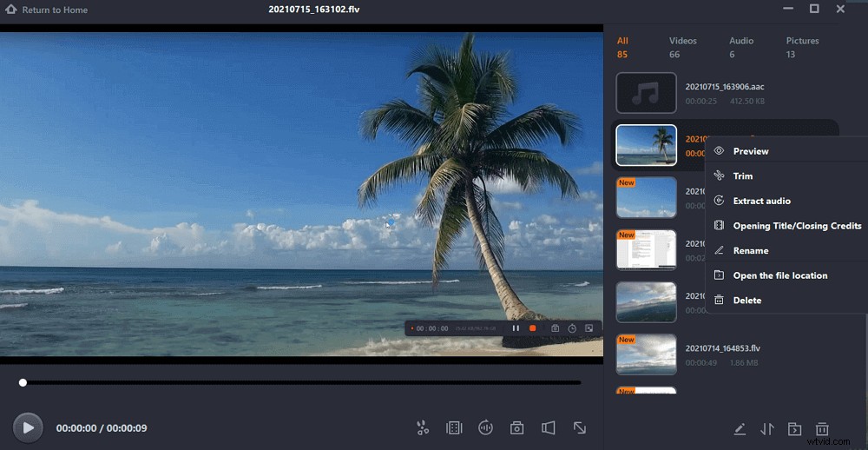Click the video playback seek bar
This screenshot has height=450, width=868.
click(300, 382)
